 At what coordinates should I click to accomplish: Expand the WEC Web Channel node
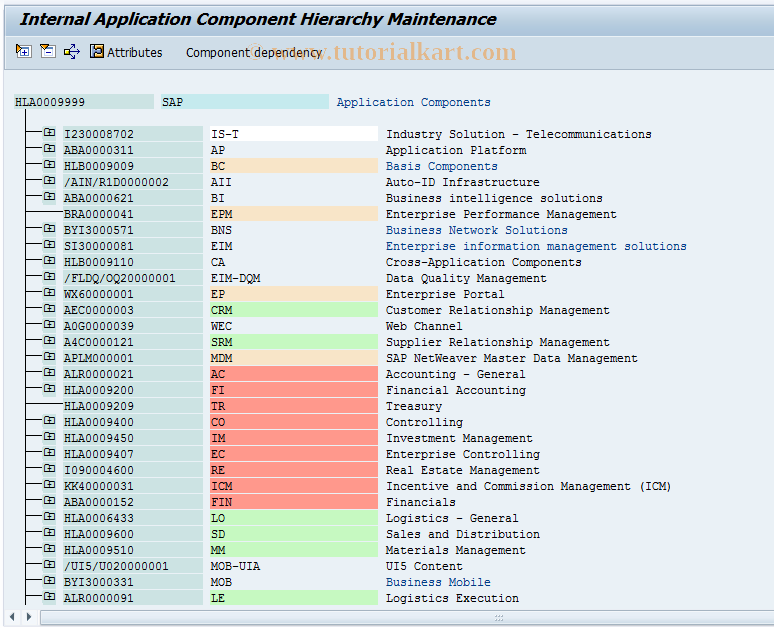click(49, 324)
